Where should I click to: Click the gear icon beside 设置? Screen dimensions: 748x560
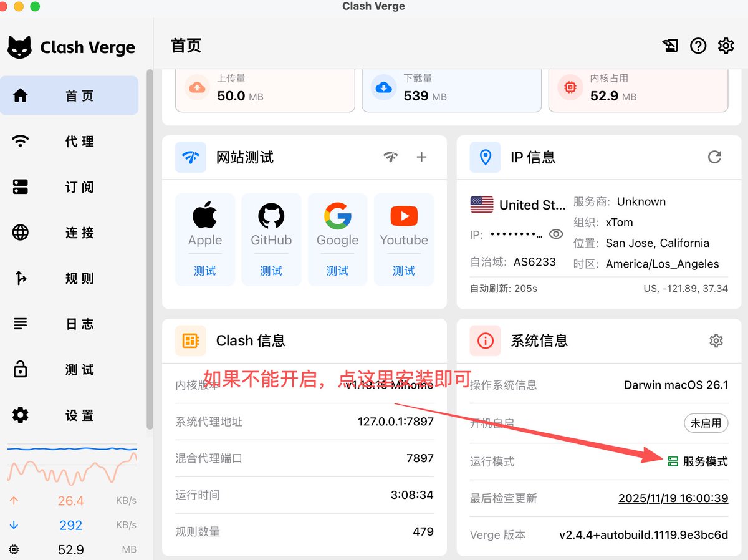click(x=21, y=415)
